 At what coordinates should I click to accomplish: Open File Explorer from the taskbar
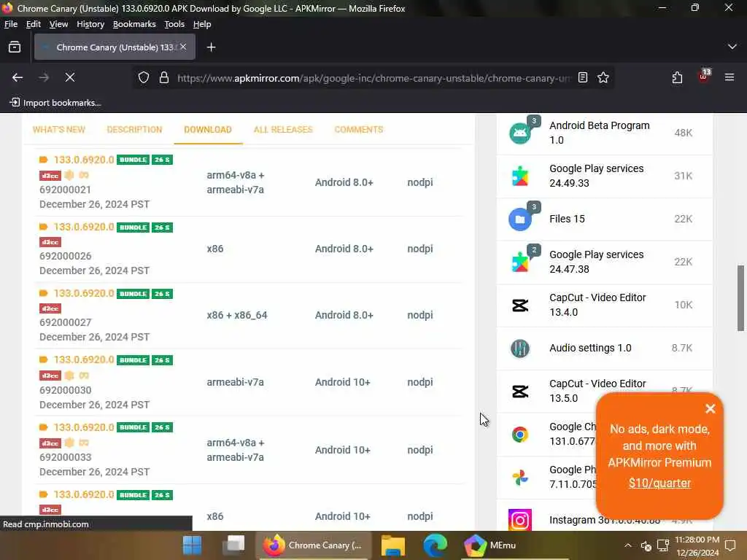coord(393,545)
